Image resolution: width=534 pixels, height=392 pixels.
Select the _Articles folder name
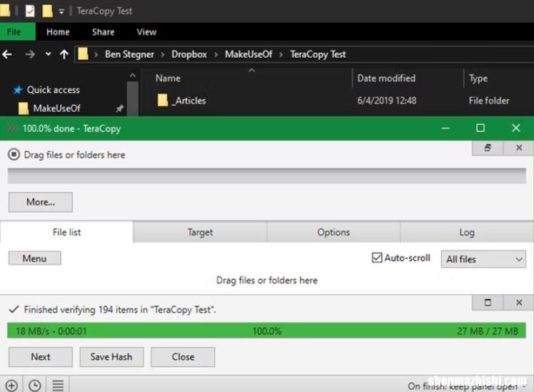pos(189,101)
